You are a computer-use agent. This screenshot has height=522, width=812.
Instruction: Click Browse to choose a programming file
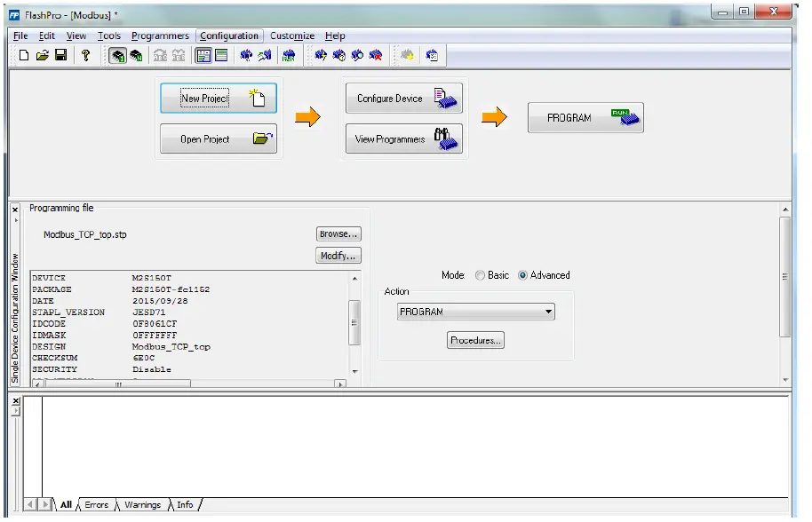click(338, 233)
